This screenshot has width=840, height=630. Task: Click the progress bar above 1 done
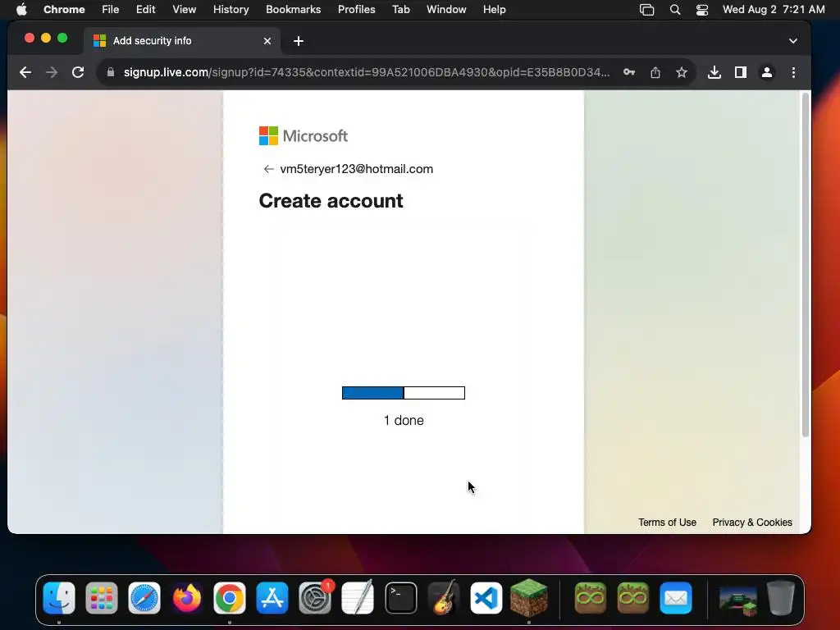(x=404, y=393)
